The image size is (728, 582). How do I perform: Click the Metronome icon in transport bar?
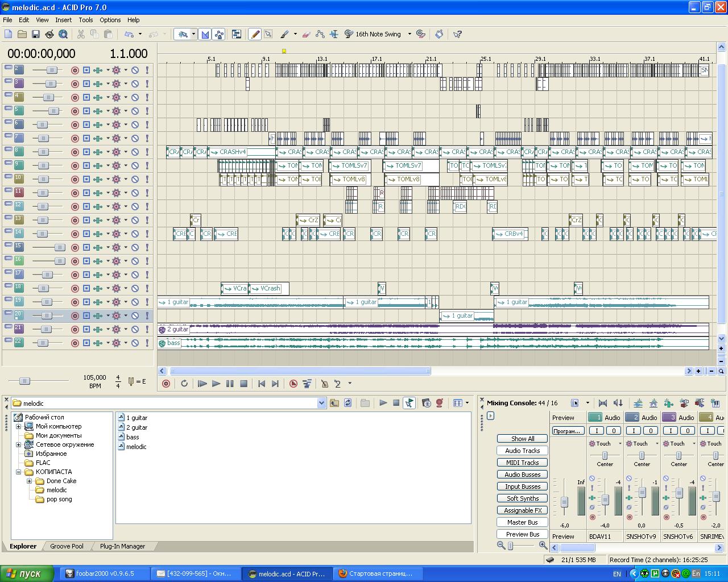click(324, 384)
